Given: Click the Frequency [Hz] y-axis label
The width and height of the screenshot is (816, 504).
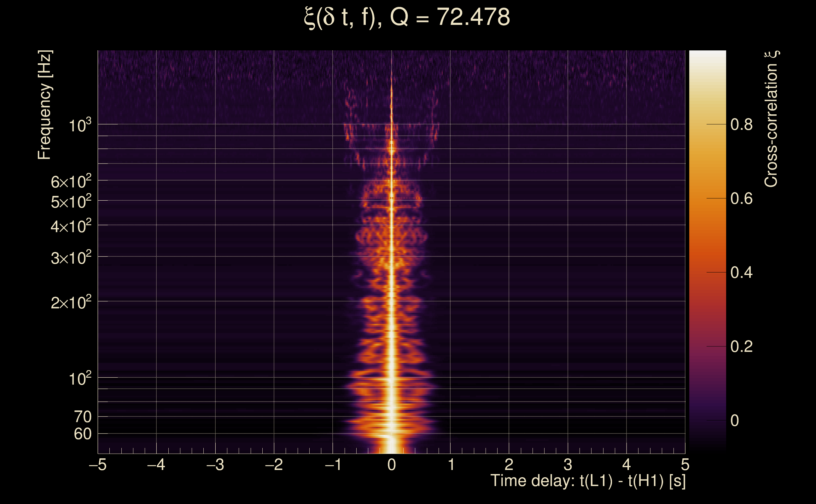Looking at the screenshot, I should (44, 105).
